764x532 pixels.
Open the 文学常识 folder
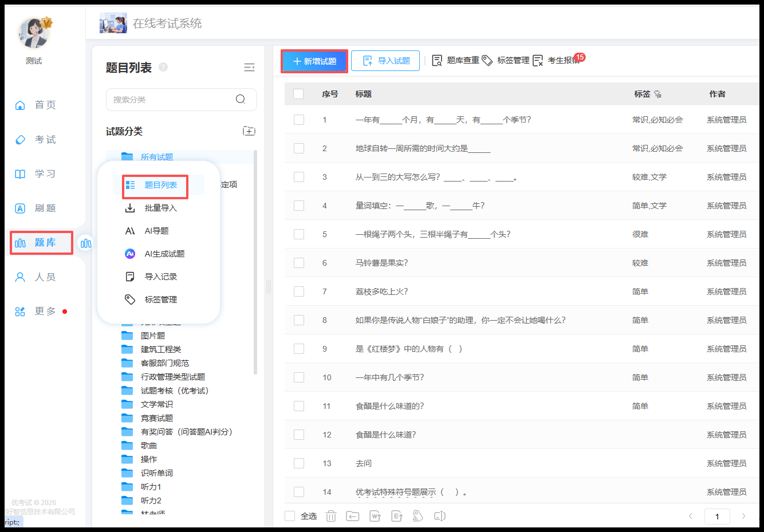157,404
